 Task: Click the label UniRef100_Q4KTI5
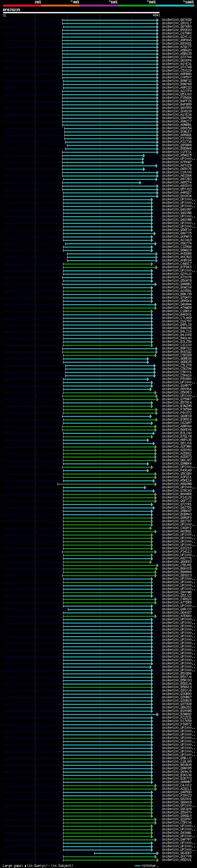(x=177, y=233)
